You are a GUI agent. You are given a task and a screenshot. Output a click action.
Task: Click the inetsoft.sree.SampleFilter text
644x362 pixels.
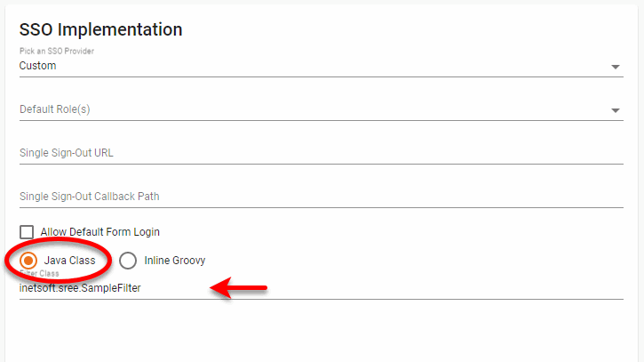point(80,288)
